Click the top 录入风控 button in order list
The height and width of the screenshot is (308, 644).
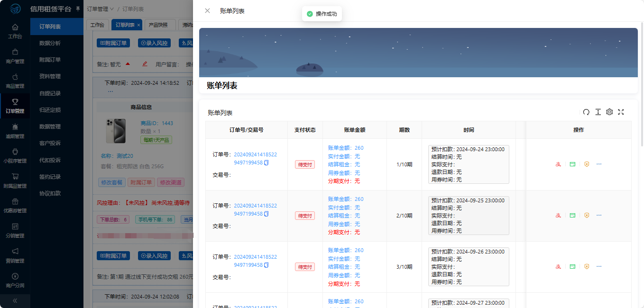coord(155,43)
